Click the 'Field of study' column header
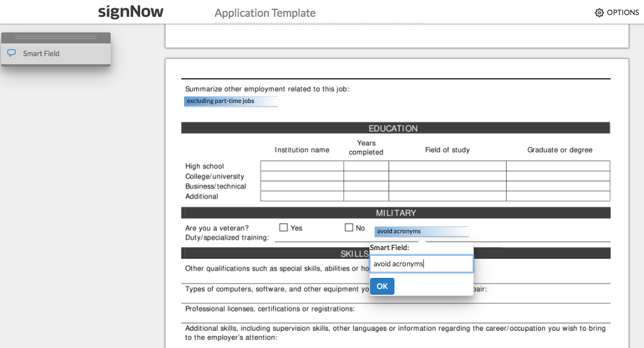The height and width of the screenshot is (348, 644). (x=447, y=150)
